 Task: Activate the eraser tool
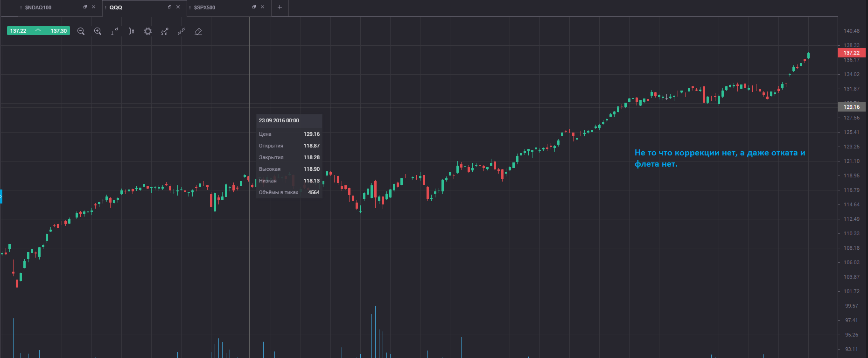198,31
